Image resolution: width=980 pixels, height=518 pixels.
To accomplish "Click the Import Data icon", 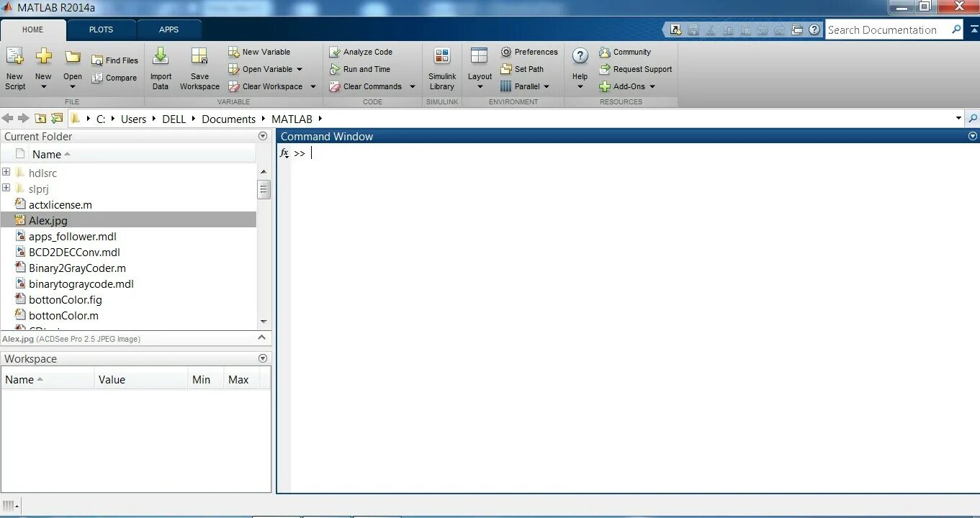I will (x=161, y=56).
